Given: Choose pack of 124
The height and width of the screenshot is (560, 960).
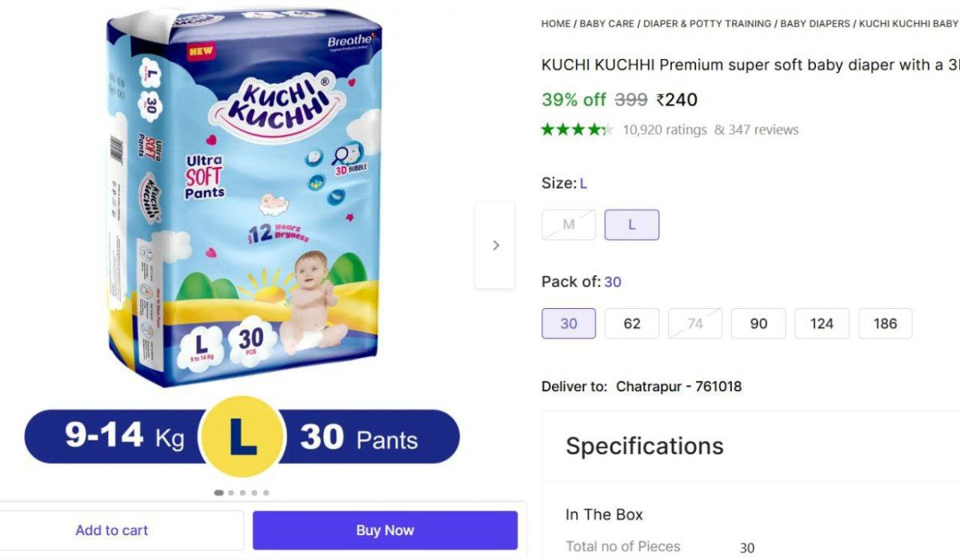Looking at the screenshot, I should click(x=822, y=323).
